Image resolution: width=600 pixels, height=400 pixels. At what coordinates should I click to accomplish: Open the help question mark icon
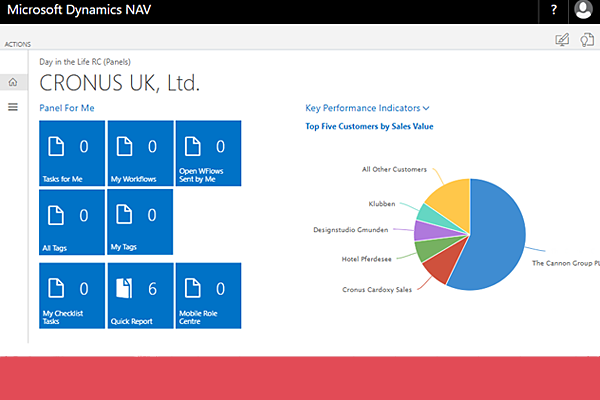click(554, 10)
